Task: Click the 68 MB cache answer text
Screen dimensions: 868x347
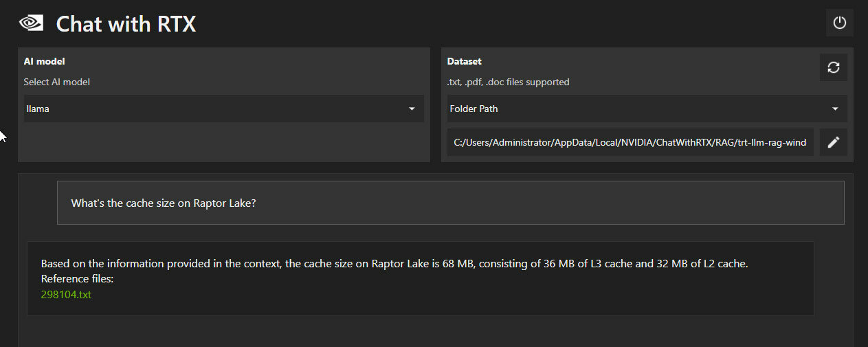Action: pos(394,263)
